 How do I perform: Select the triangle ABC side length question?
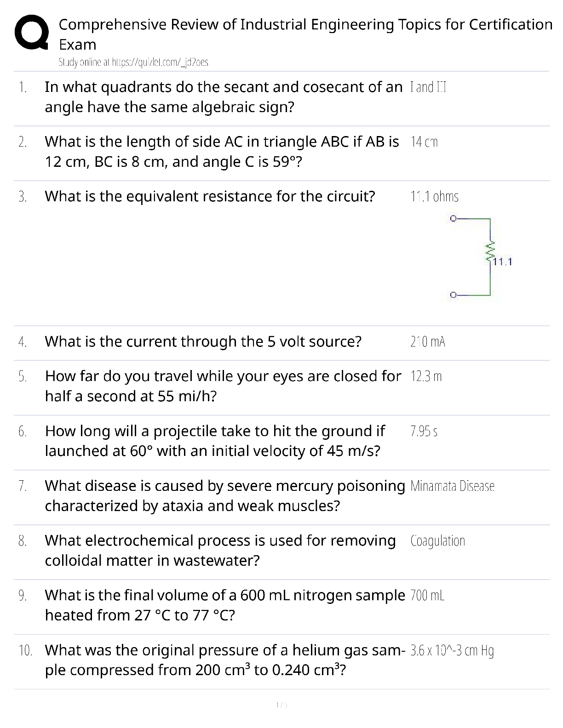pos(222,152)
